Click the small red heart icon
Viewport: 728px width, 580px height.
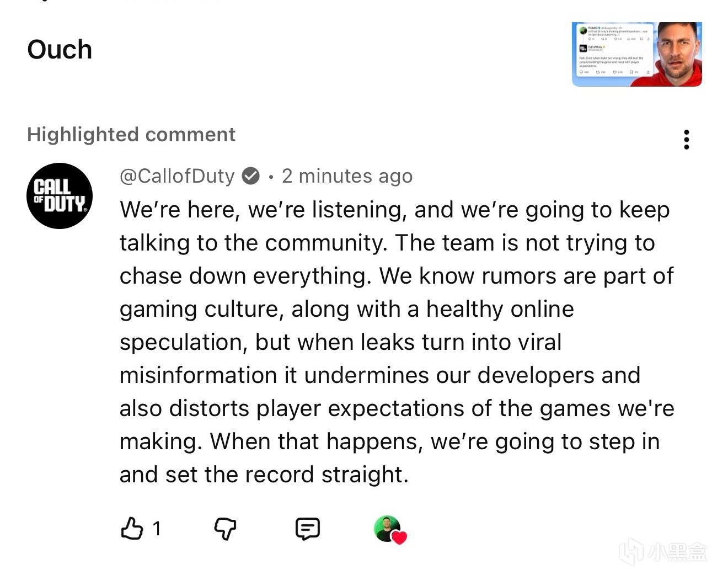coord(399,538)
